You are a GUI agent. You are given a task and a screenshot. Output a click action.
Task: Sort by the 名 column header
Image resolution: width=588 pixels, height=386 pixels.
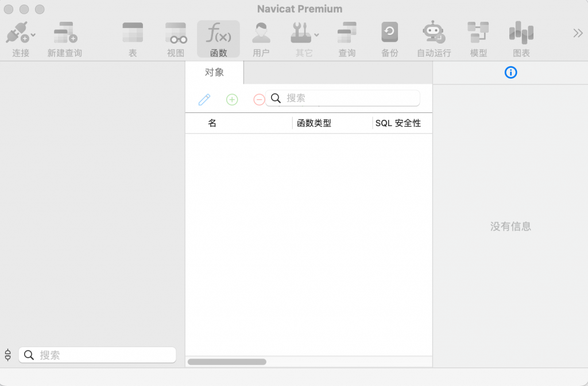pyautogui.click(x=212, y=123)
